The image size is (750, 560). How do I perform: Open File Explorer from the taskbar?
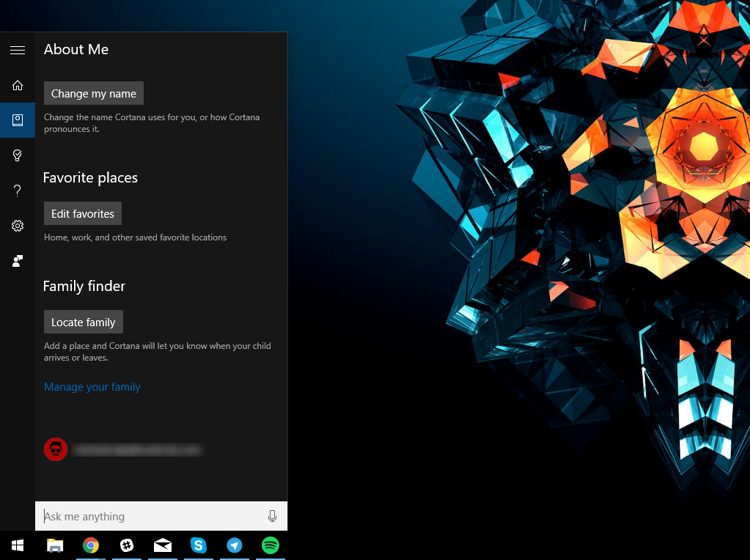pyautogui.click(x=55, y=545)
